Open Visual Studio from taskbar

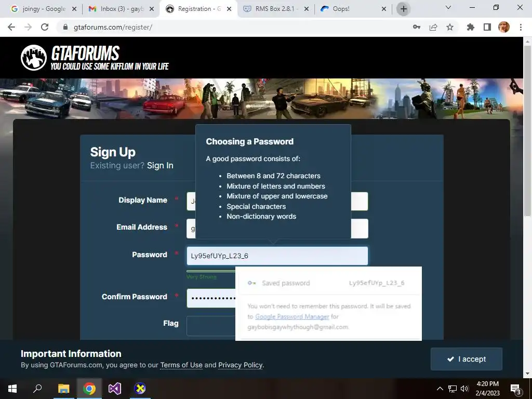coord(115,389)
